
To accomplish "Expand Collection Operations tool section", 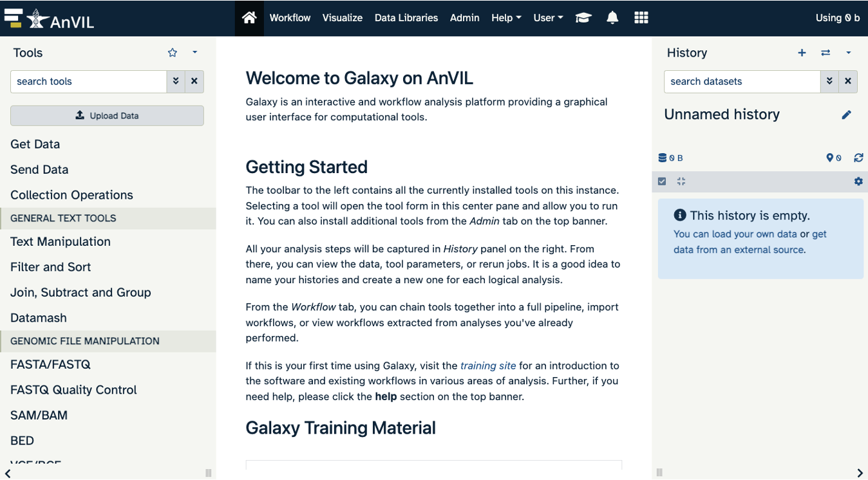I will 71,195.
